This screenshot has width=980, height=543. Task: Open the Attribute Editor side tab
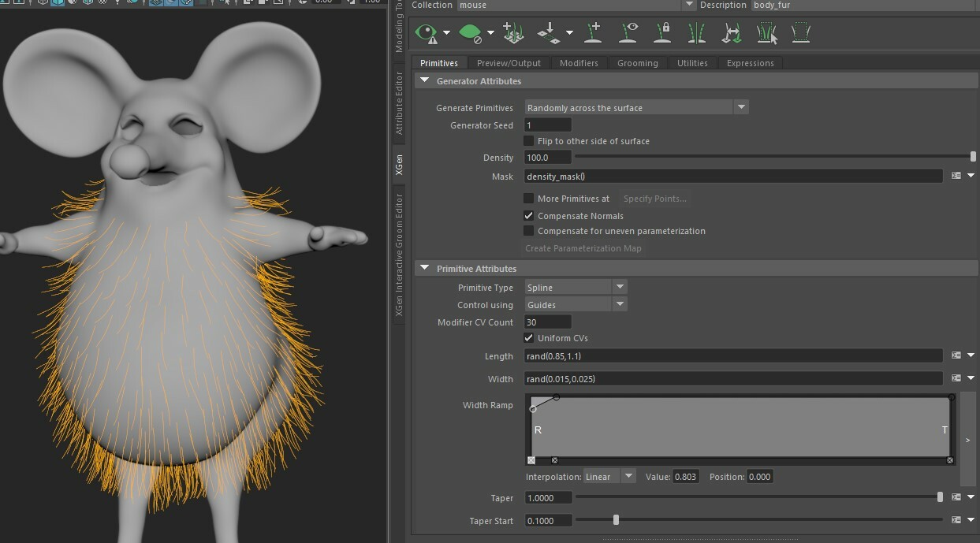[x=399, y=102]
